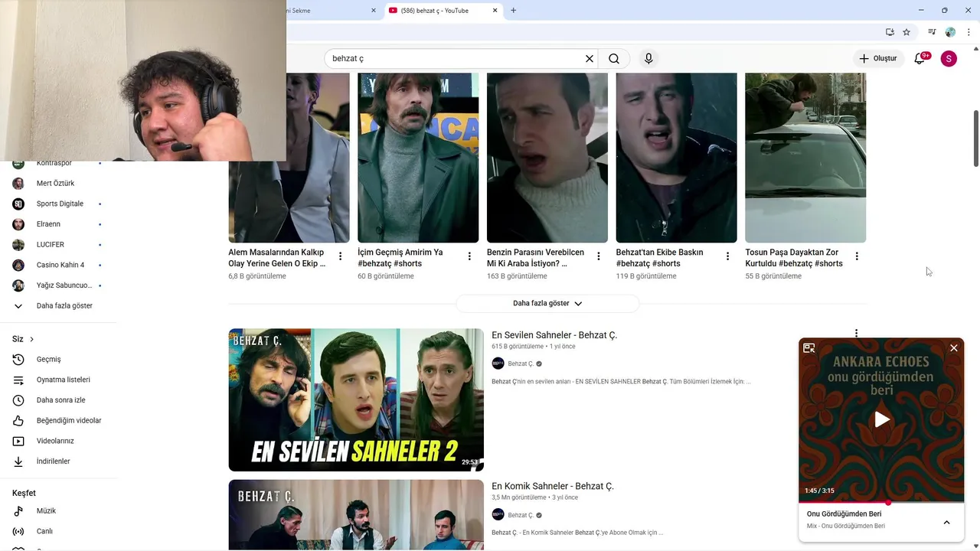
Task: Open En Sevilen Sahneler 2 thumbnail
Action: click(x=356, y=400)
